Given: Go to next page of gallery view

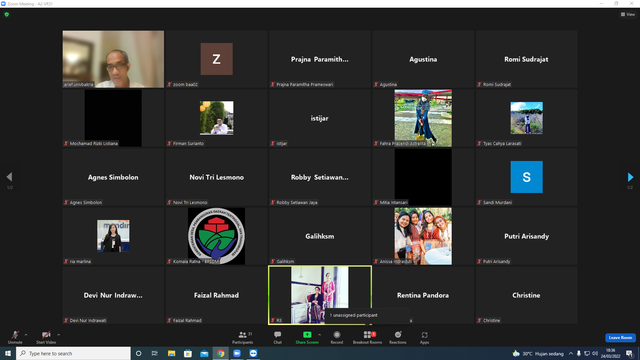Looking at the screenshot, I should [631, 177].
